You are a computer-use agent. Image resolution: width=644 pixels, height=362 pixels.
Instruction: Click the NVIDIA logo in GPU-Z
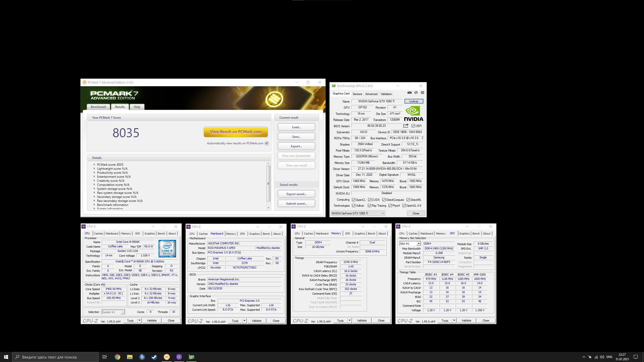pyautogui.click(x=414, y=114)
